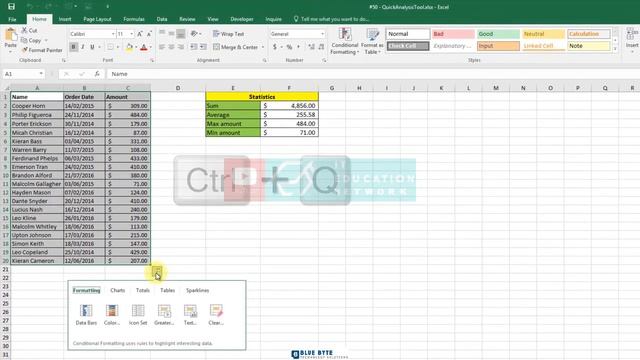Apply the Normal cell style
The image size is (640, 360).
click(x=408, y=34)
